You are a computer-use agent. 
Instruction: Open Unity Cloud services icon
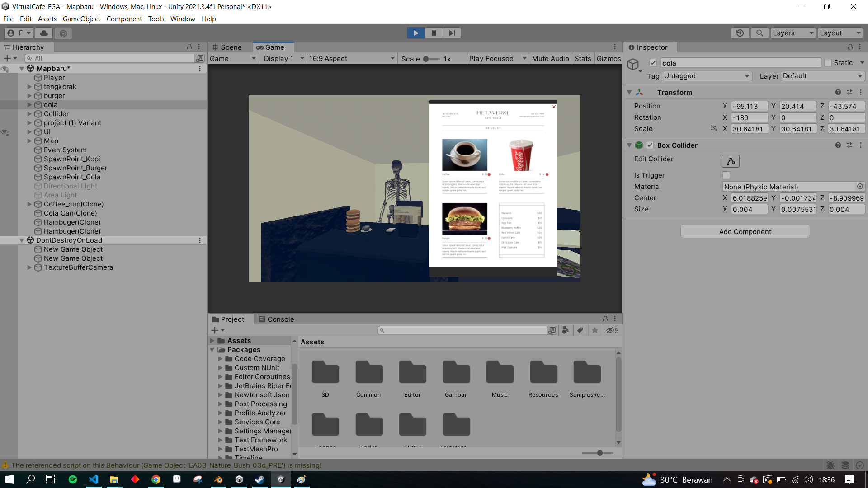pyautogui.click(x=44, y=33)
